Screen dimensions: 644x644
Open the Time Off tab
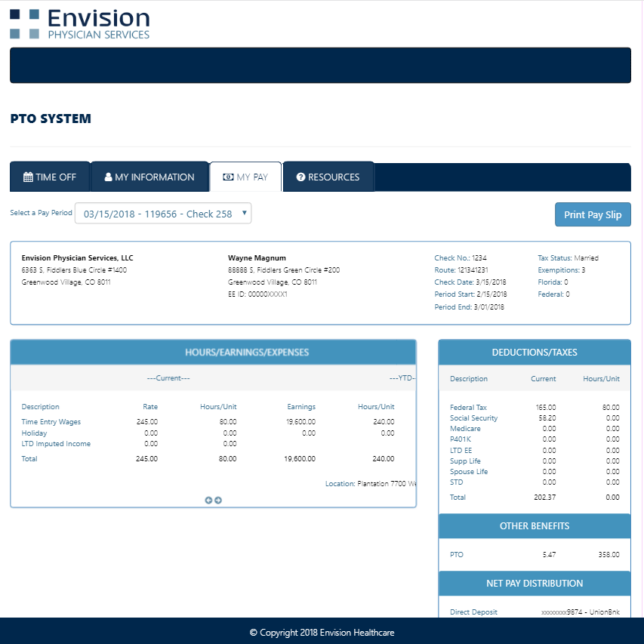coord(50,177)
